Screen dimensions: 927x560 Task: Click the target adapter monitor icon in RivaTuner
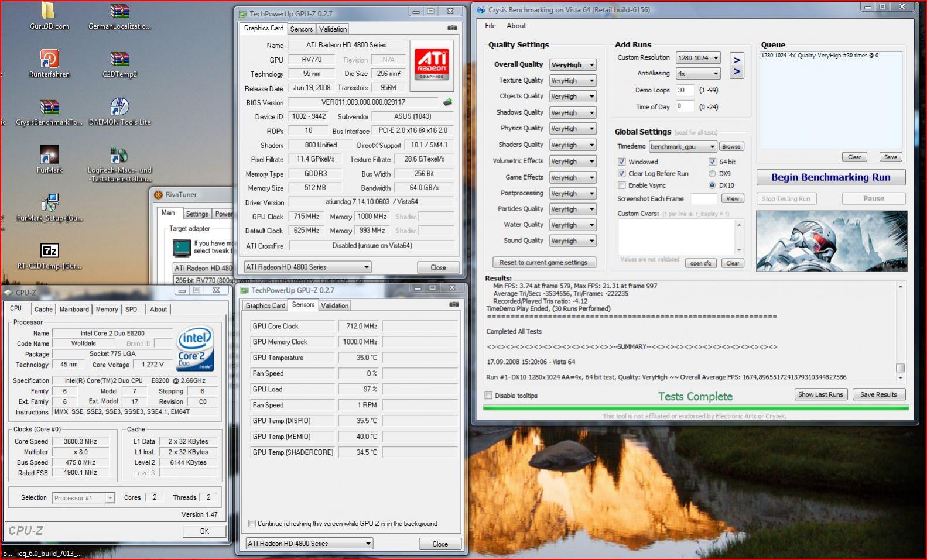tap(182, 248)
